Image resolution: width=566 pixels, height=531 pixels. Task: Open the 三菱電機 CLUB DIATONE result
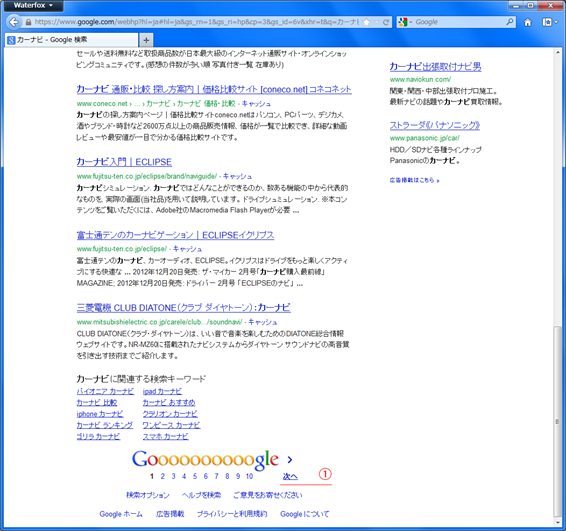tap(183, 308)
